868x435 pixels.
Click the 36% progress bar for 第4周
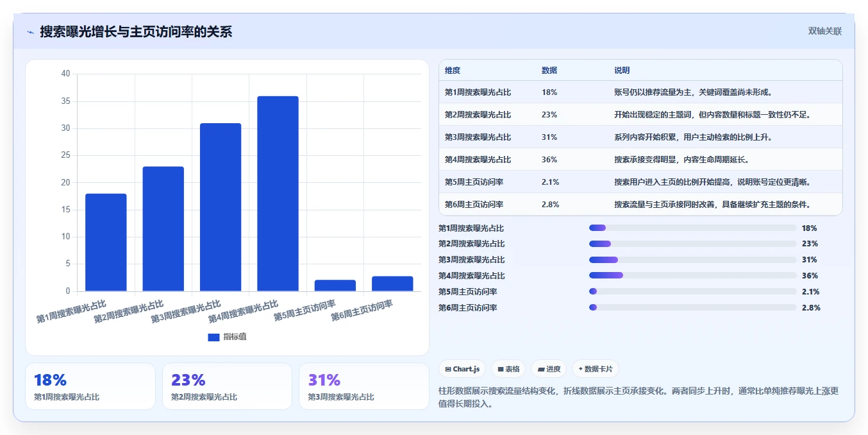point(692,276)
